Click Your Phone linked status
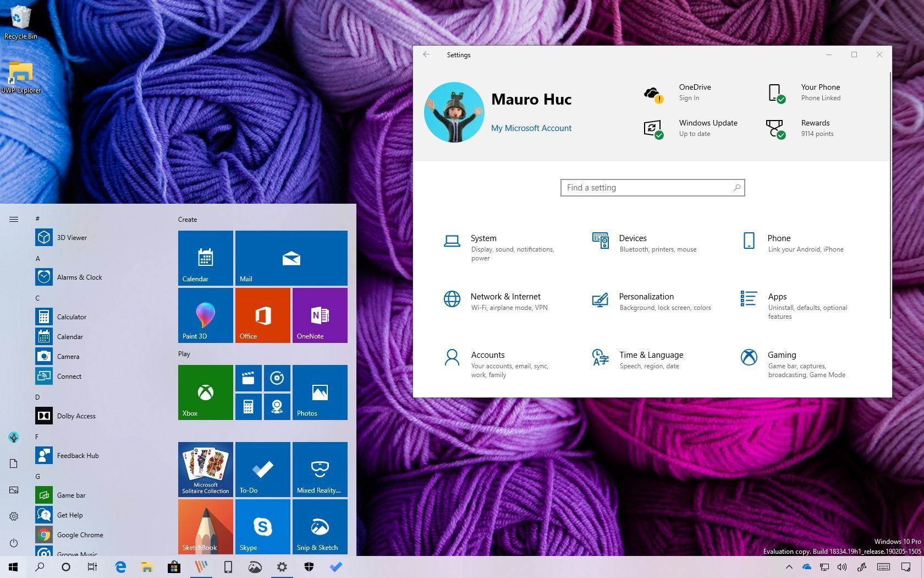The width and height of the screenshot is (924, 578). 804,92
